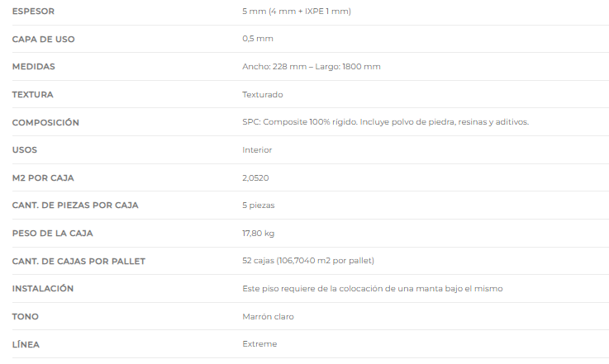Screen dimensions: 609x364
Task: Click the M2 POR CAJA label
Action: click(43, 178)
